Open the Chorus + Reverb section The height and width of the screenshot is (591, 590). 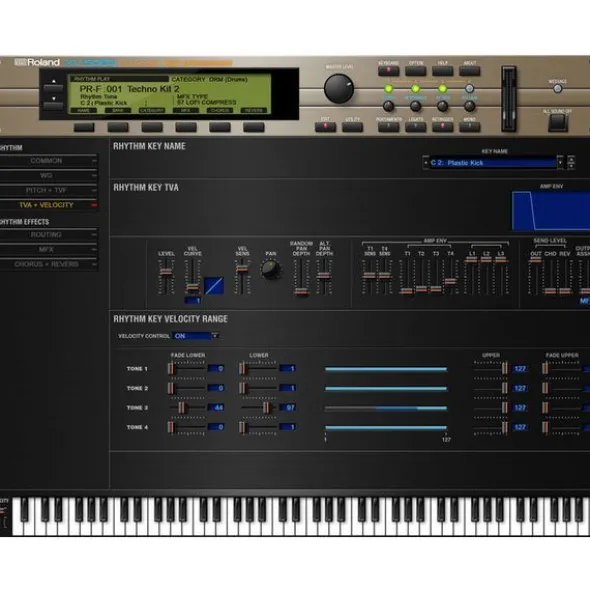pyautogui.click(x=48, y=264)
